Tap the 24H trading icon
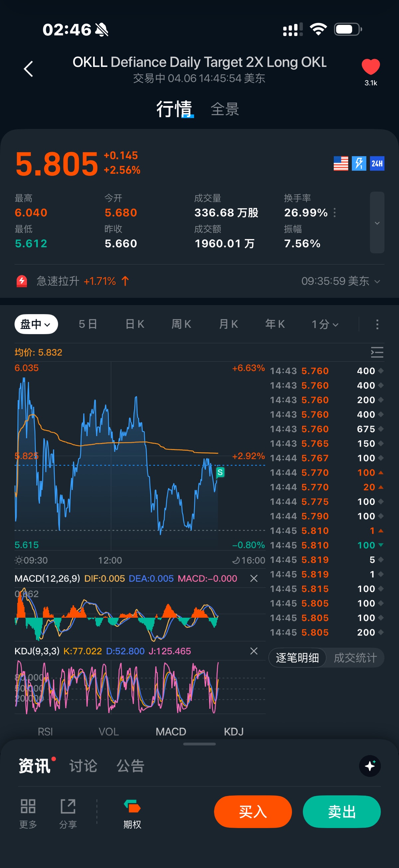Image resolution: width=399 pixels, height=868 pixels. click(377, 163)
